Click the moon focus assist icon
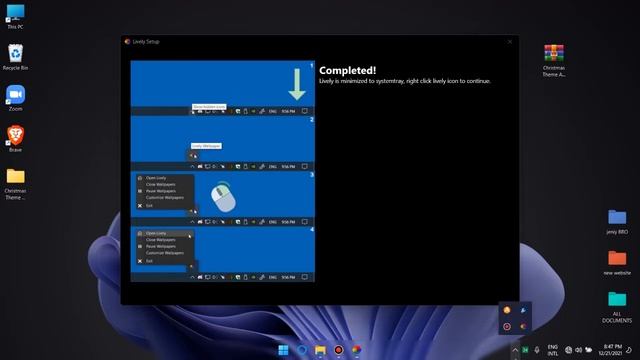This screenshot has height=360, width=640. (629, 350)
